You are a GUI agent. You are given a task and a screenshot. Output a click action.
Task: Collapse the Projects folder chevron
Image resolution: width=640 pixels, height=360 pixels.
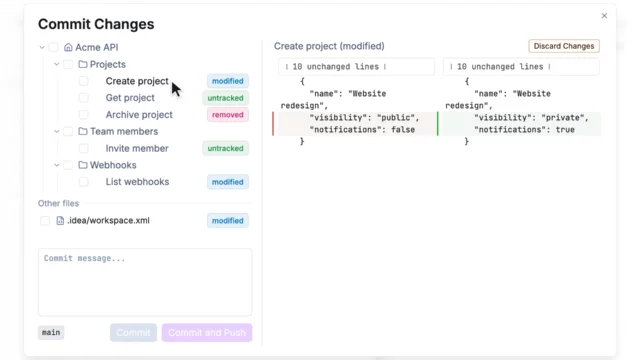[x=57, y=64]
